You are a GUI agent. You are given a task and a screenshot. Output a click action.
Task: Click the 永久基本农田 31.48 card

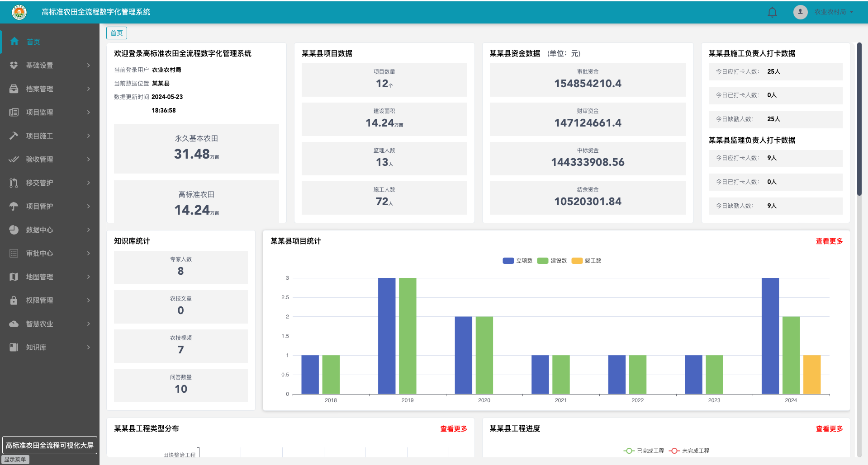click(x=196, y=149)
